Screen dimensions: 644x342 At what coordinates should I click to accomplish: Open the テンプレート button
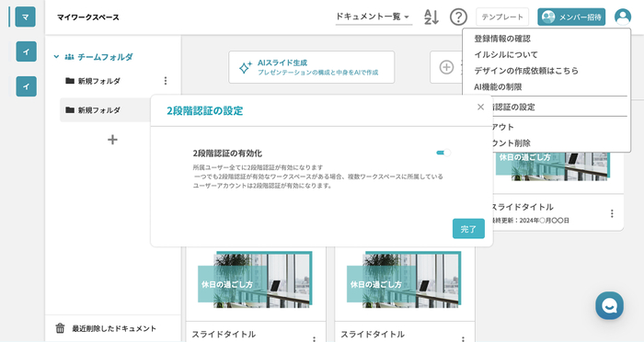502,17
